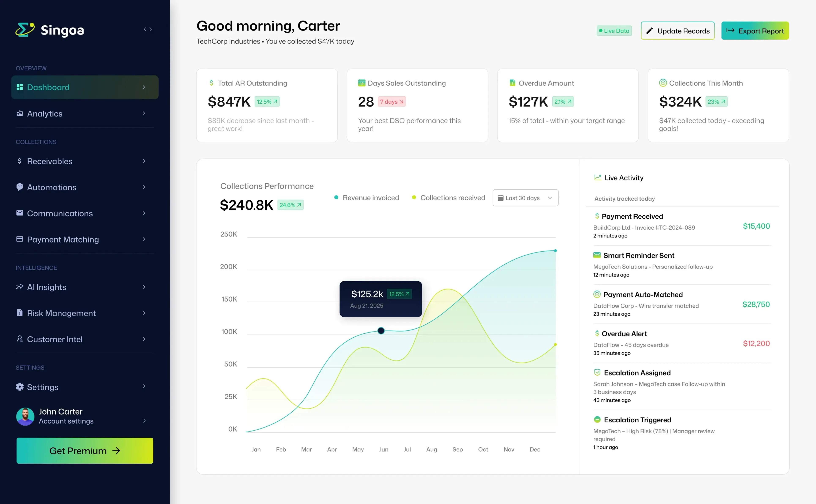
Task: Open Settings in the sidebar
Action: (43, 387)
